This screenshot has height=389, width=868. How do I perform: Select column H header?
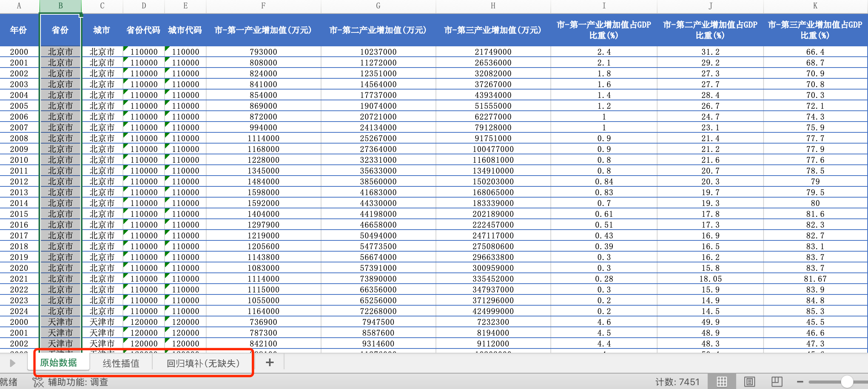coord(493,6)
